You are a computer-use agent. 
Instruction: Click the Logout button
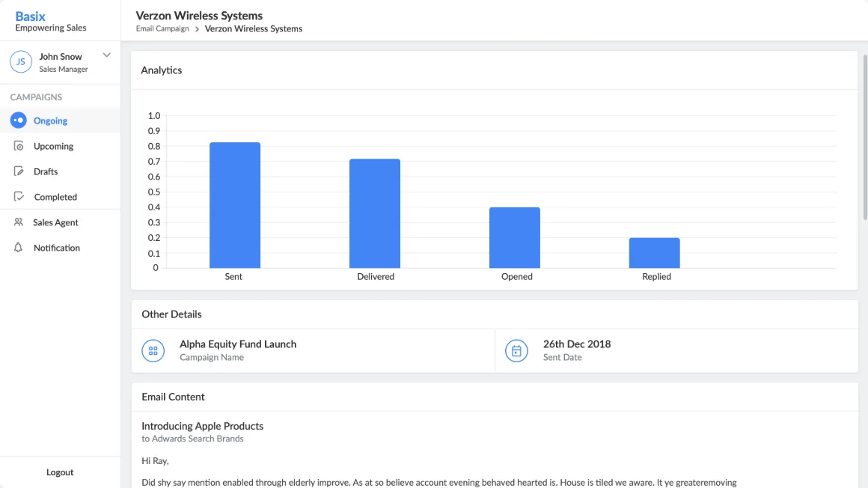pyautogui.click(x=60, y=472)
